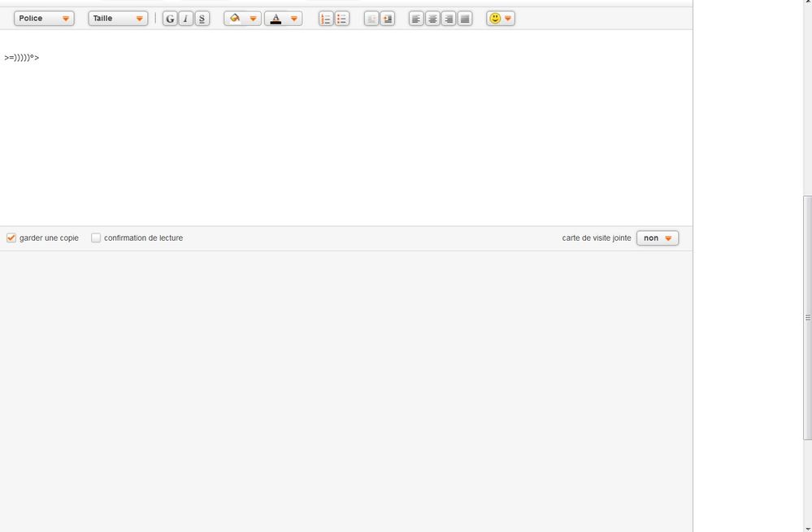Insert a numbered list
812x532 pixels.
coord(326,19)
